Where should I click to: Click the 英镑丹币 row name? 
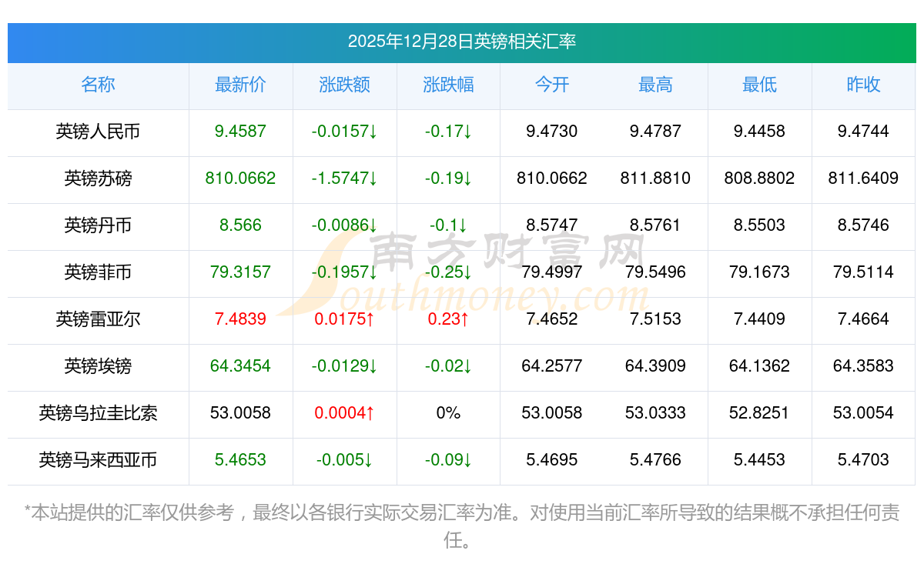98,225
